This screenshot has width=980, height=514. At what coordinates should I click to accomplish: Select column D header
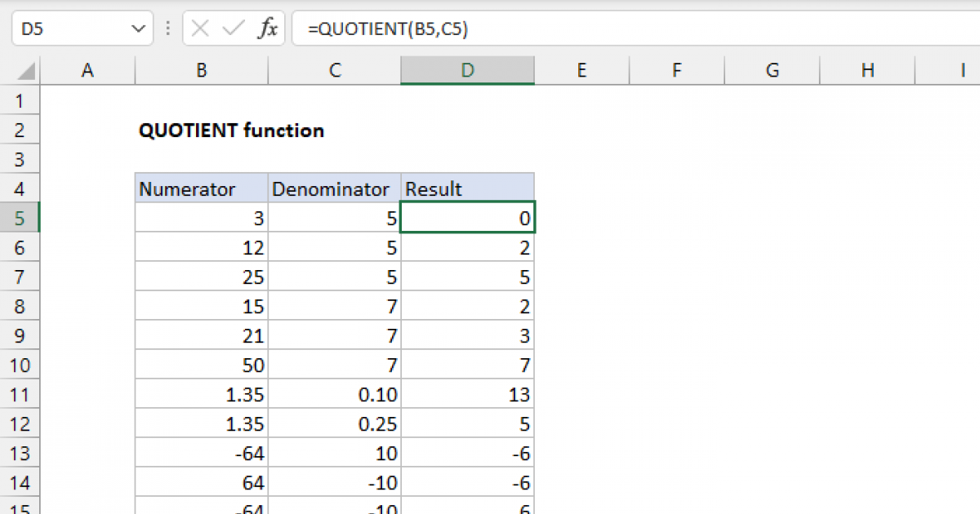click(x=467, y=71)
